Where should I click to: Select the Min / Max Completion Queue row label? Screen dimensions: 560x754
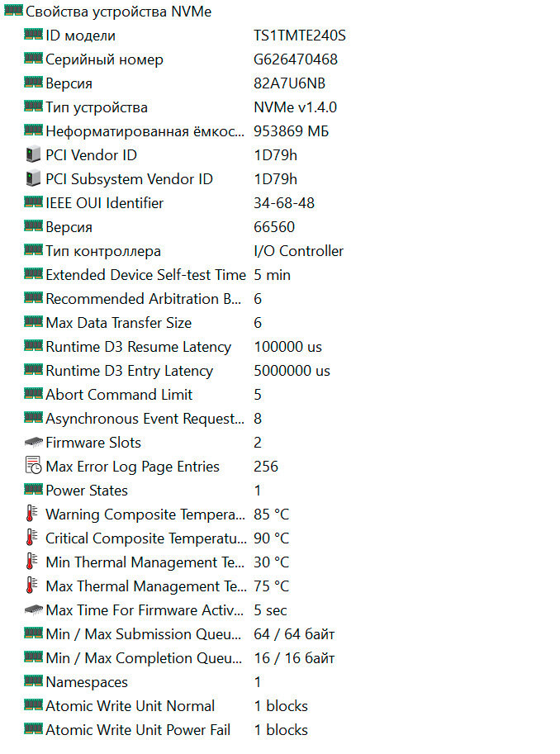pyautogui.click(x=144, y=658)
